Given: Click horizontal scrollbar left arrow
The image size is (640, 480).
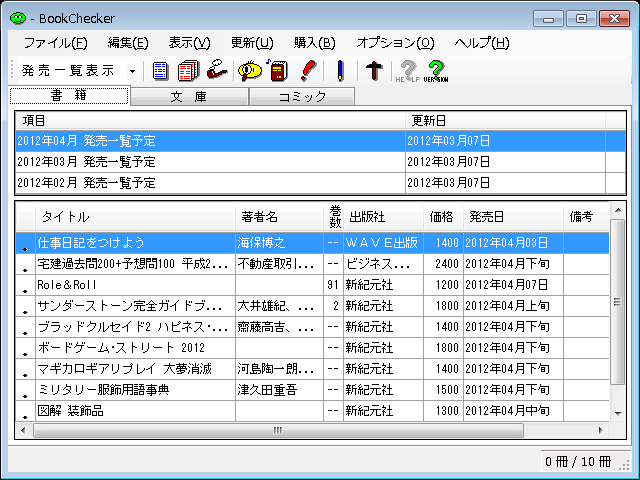Looking at the screenshot, I should click(23, 430).
